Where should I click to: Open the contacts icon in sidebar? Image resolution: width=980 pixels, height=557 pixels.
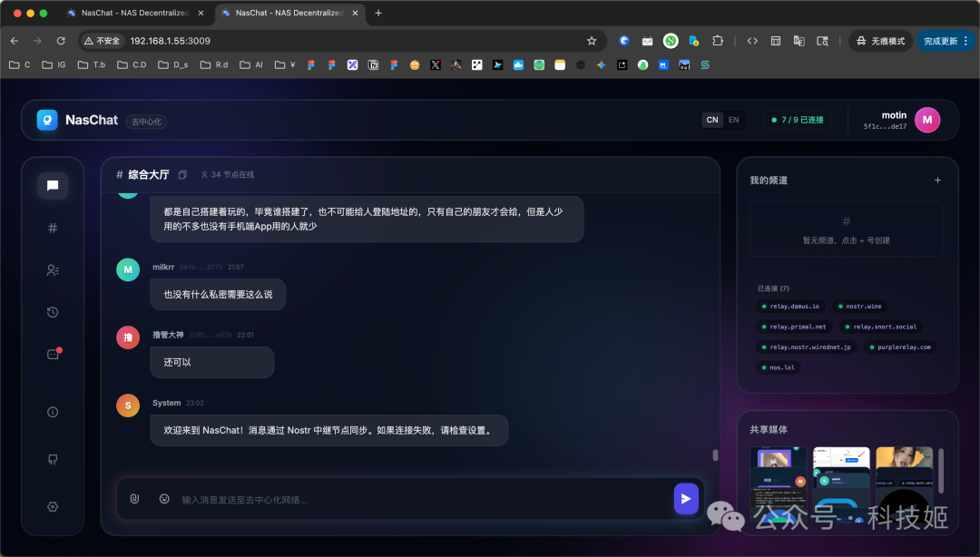pyautogui.click(x=52, y=269)
